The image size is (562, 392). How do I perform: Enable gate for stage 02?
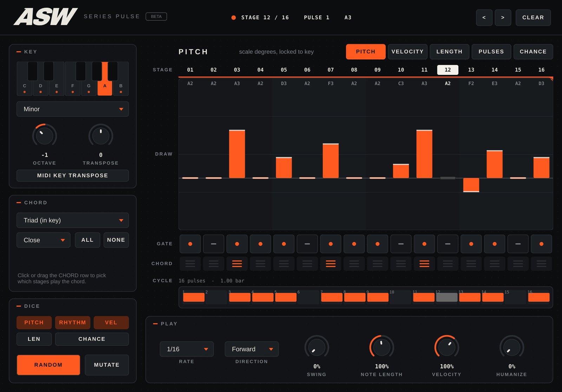tap(214, 244)
